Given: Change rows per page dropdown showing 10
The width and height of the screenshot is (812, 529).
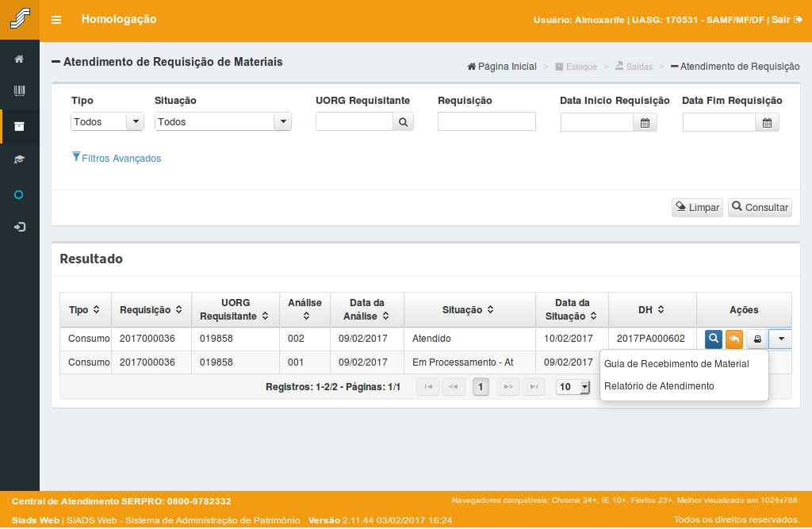Looking at the screenshot, I should (573, 386).
